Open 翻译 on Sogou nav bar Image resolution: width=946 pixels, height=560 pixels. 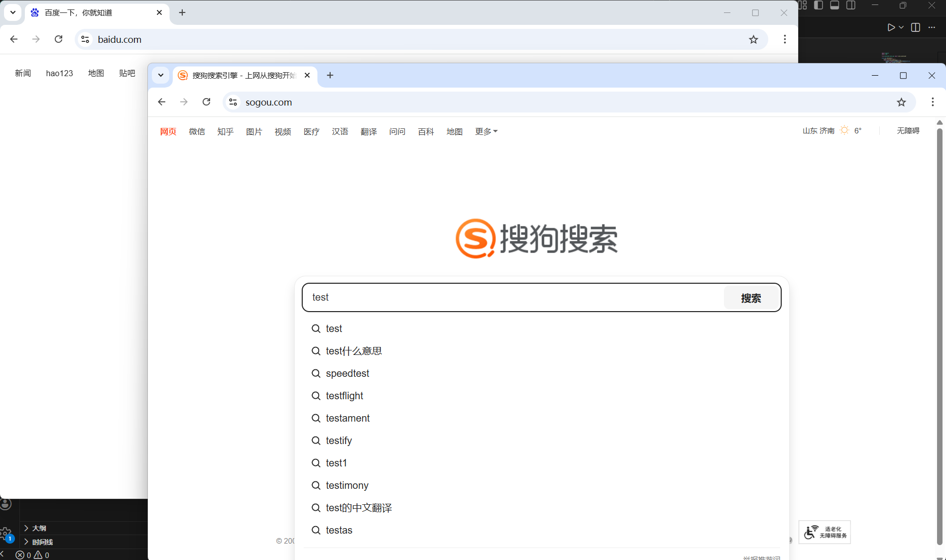[368, 131]
